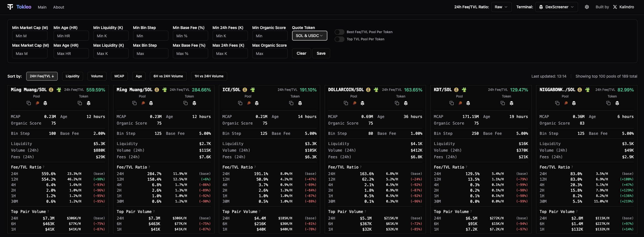The image size is (644, 237).
Task: Copy token address on Ming Muang/SOL 559.59% card
Action: pos(80,103)
